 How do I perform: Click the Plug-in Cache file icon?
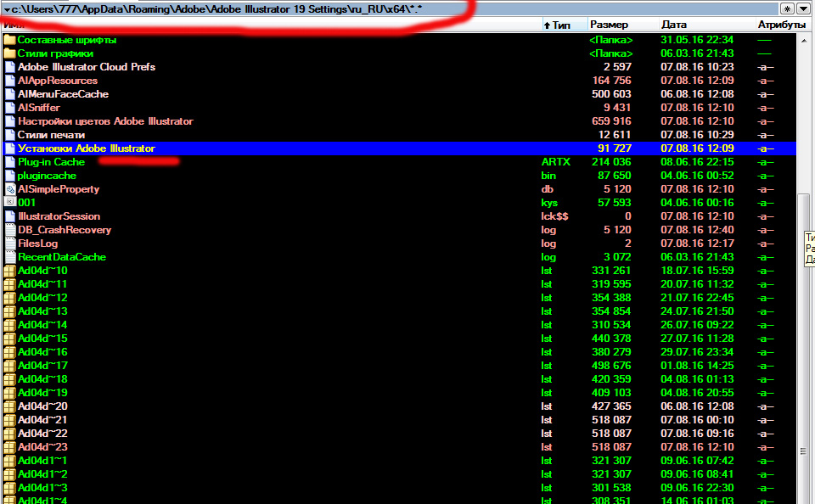(x=10, y=162)
